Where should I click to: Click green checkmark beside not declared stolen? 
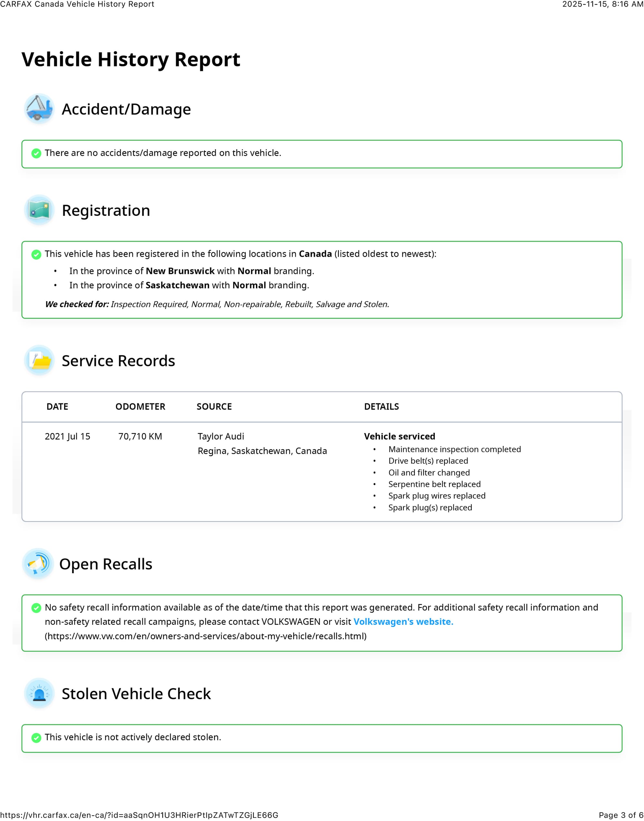(x=36, y=738)
